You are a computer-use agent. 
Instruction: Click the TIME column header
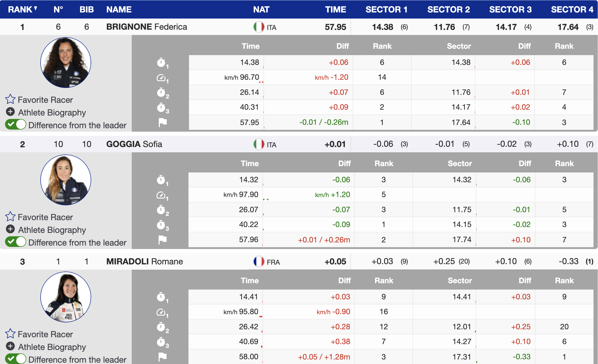335,10
